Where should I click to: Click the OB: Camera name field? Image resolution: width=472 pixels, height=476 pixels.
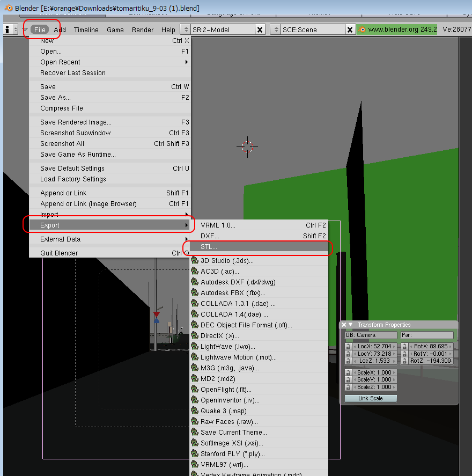(x=371, y=335)
